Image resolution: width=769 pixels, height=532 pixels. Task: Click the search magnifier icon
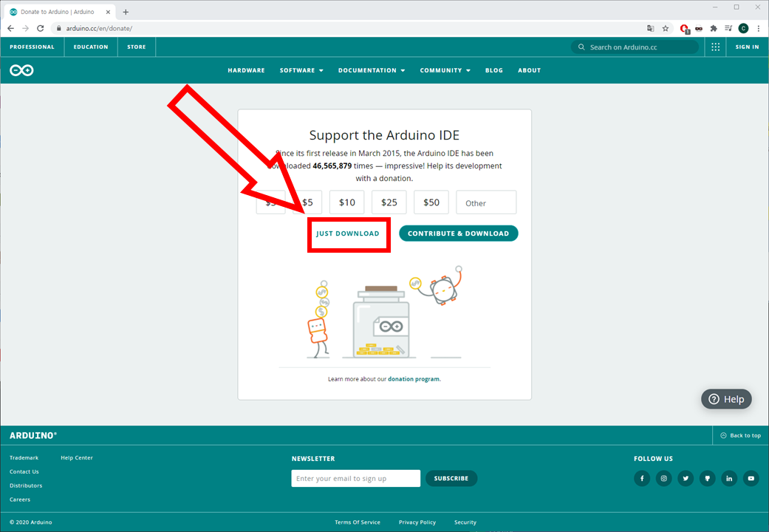point(581,47)
